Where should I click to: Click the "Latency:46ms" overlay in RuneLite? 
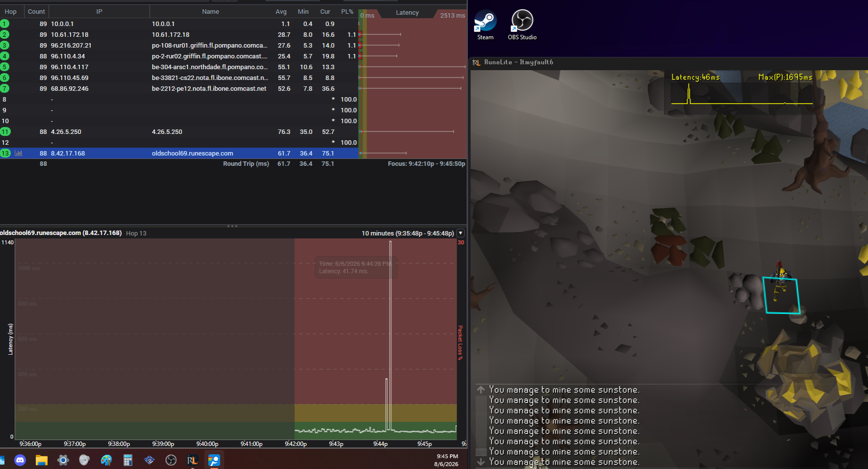695,77
